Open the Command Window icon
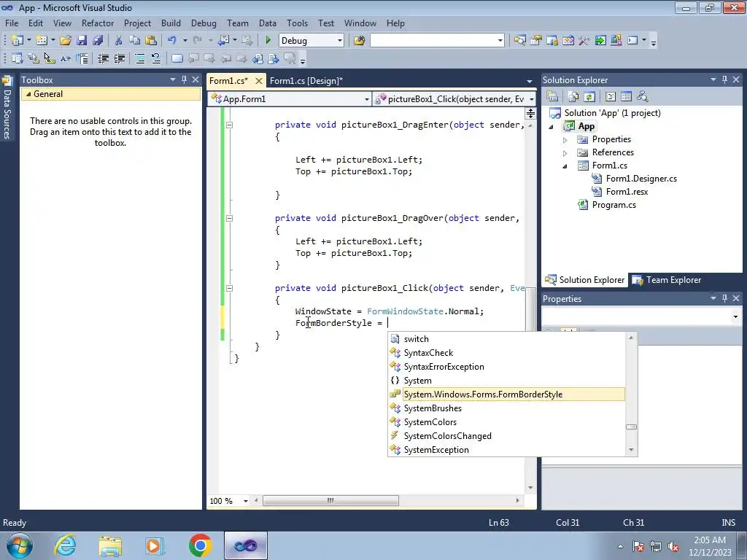 point(632,41)
